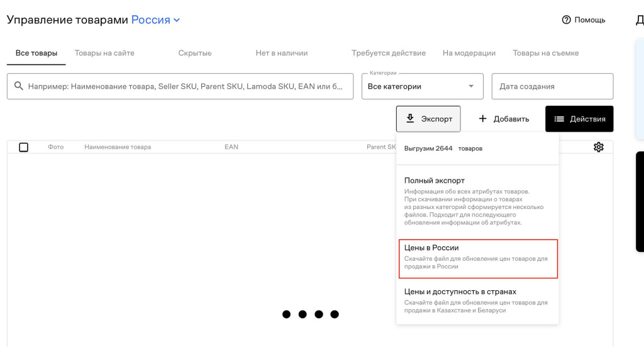This screenshot has height=347, width=644.
Task: Click the Дата создания date field
Action: point(552,86)
